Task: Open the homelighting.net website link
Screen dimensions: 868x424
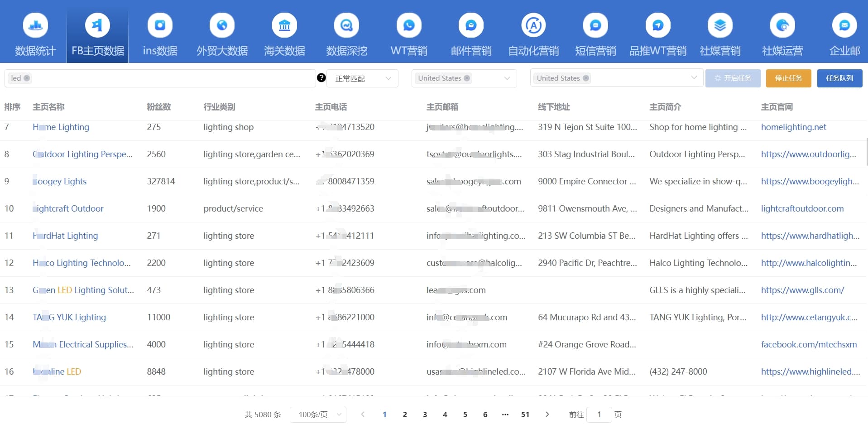Action: (793, 127)
